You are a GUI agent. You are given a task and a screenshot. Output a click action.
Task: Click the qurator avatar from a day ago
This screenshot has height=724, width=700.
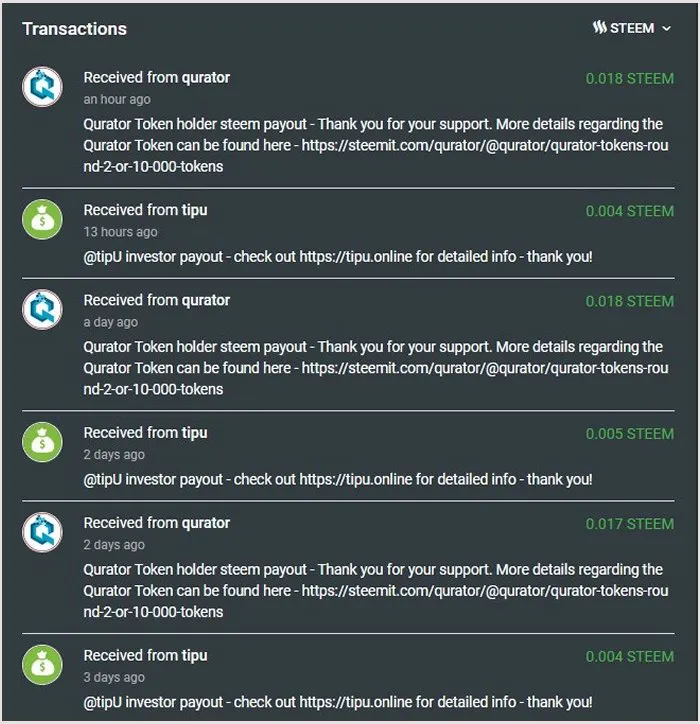[42, 310]
